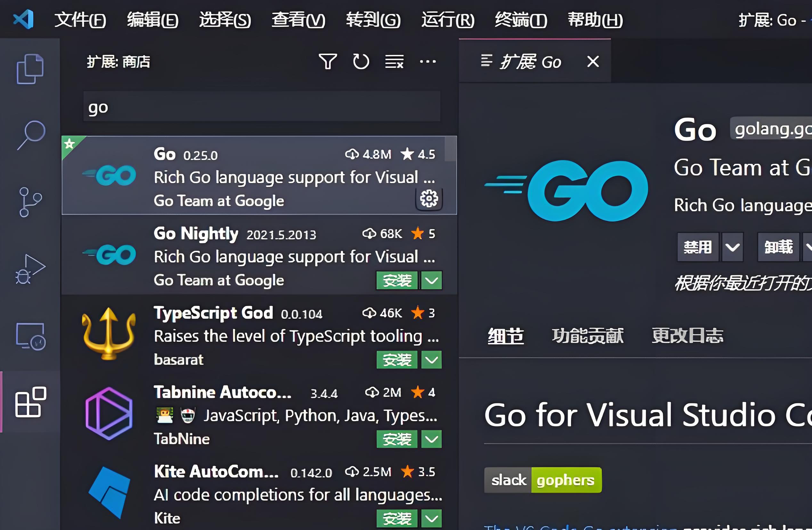
Task: Click the 禁用 disable button
Action: (x=698, y=247)
